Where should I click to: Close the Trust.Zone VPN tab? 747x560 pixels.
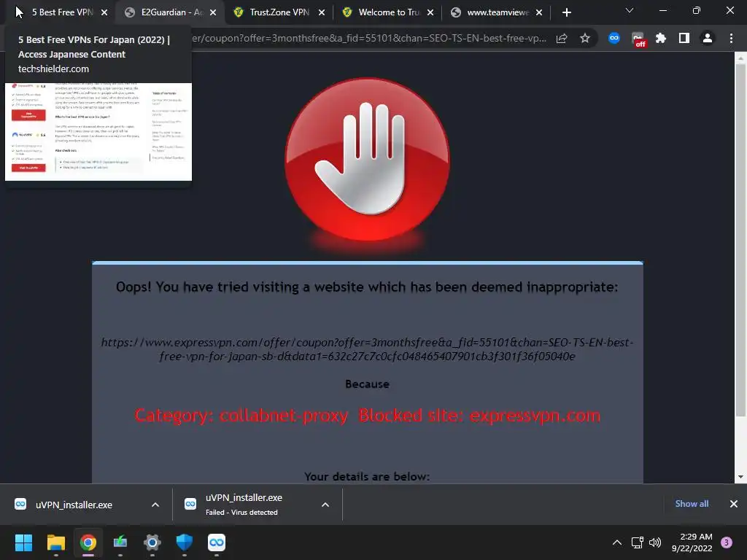pos(322,13)
